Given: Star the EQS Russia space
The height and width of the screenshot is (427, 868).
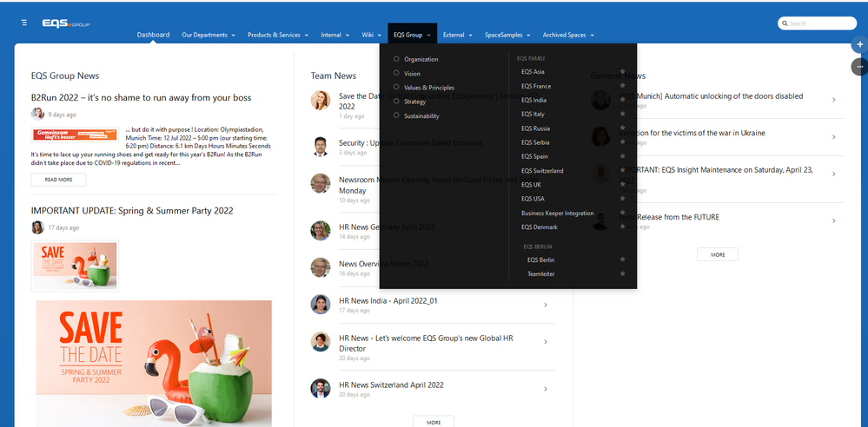Looking at the screenshot, I should pyautogui.click(x=623, y=128).
